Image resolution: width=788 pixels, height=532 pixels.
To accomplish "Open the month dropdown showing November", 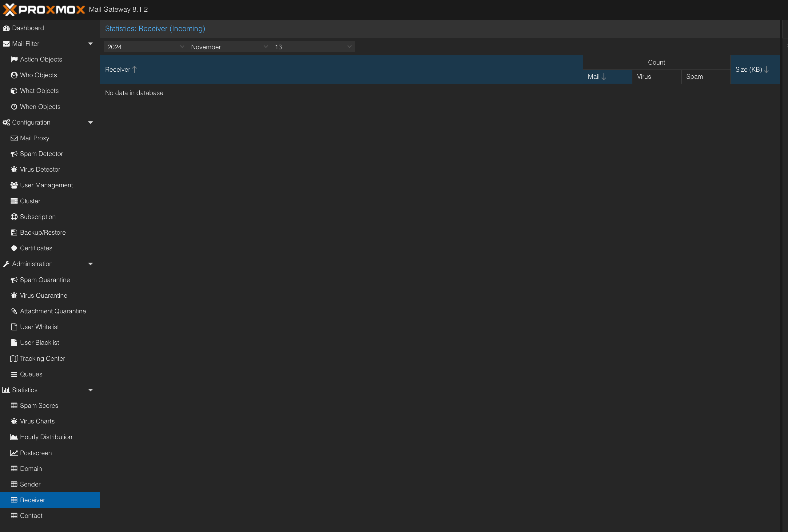I will (x=229, y=47).
